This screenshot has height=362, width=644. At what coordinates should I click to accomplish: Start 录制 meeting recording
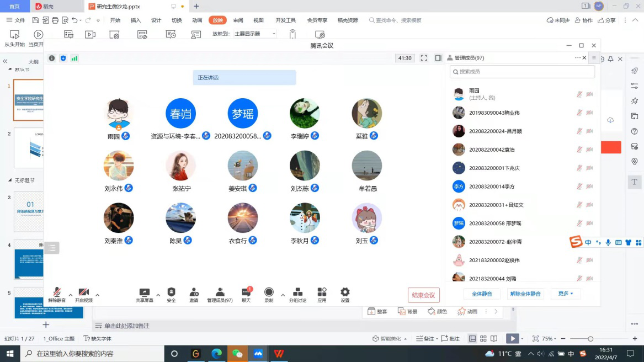click(269, 295)
